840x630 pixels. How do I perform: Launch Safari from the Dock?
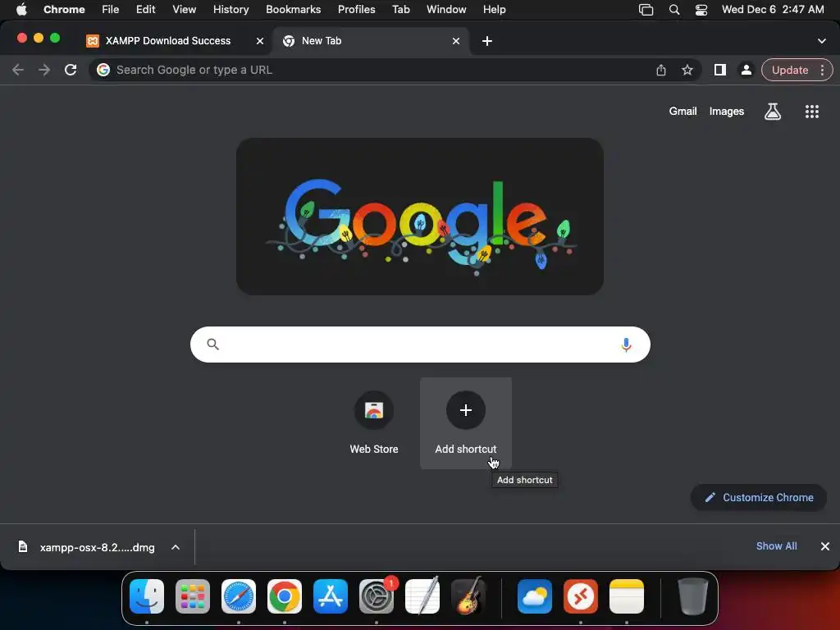pyautogui.click(x=239, y=596)
